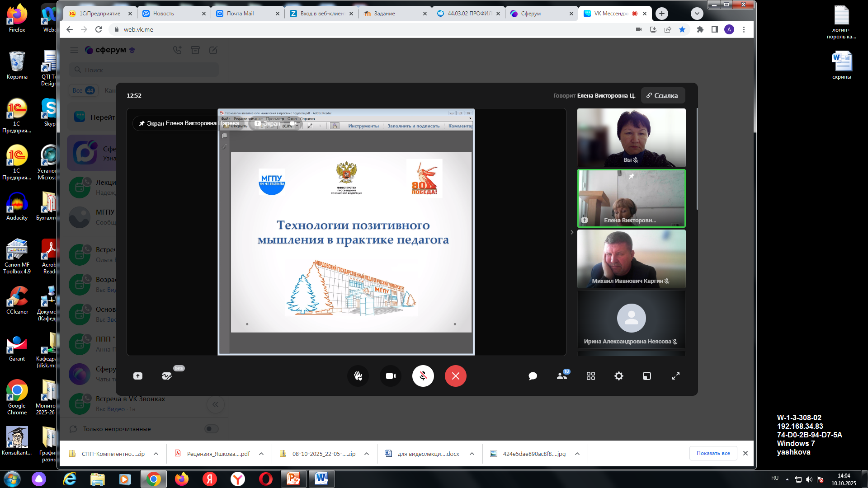Select Михаил Иванович Каргин video thumbnail

tap(631, 259)
